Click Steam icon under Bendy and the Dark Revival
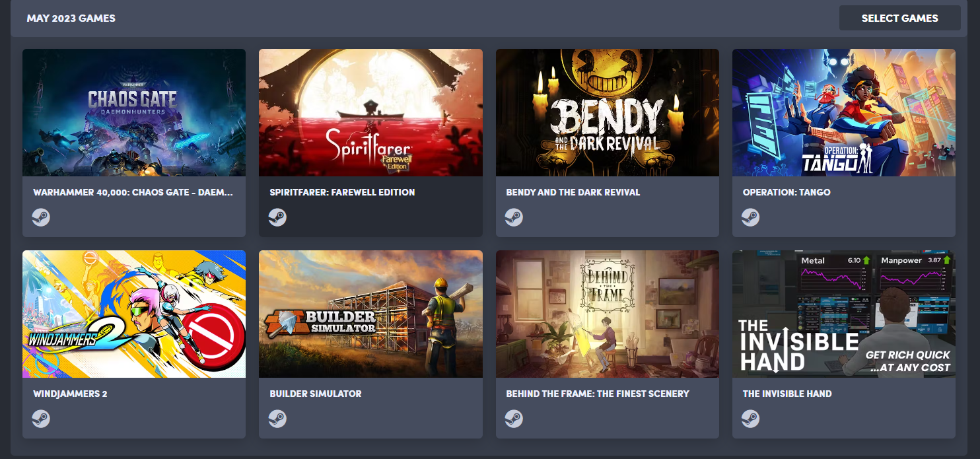Viewport: 980px width, 459px height. (514, 217)
